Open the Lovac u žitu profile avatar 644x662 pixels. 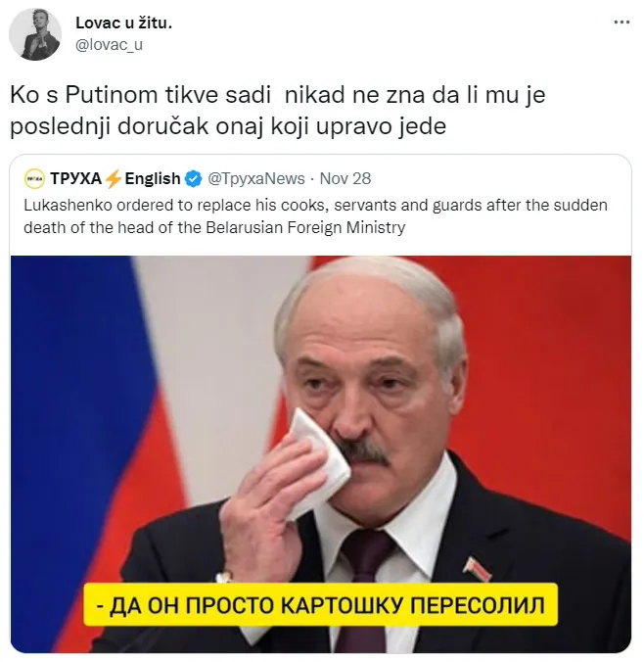pyautogui.click(x=35, y=33)
